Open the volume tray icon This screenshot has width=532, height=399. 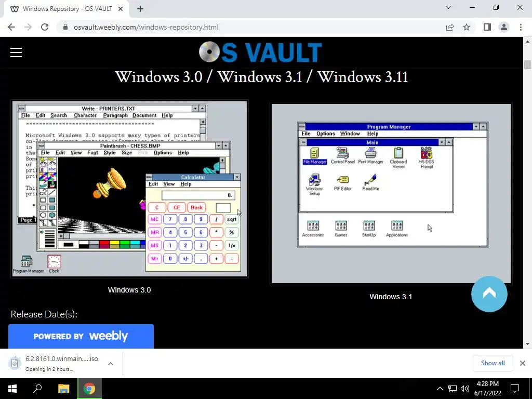(465, 389)
